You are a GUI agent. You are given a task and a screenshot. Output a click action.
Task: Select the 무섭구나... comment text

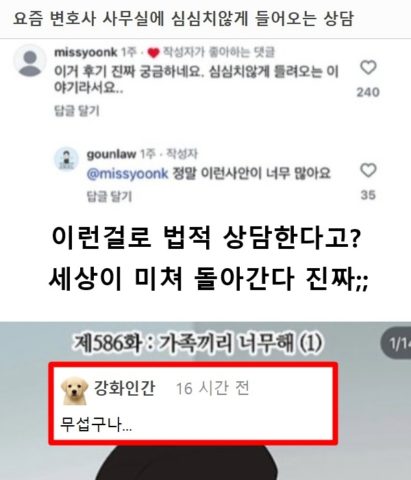(96, 425)
